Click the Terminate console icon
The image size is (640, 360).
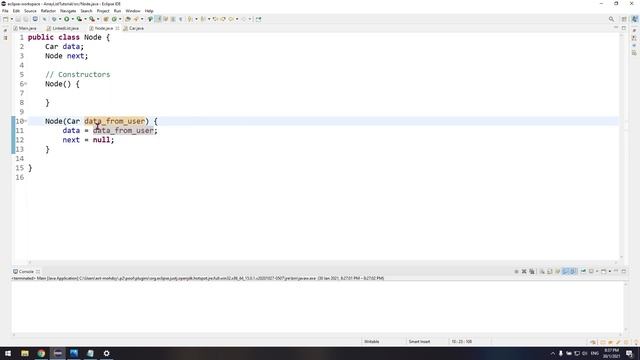(516, 271)
